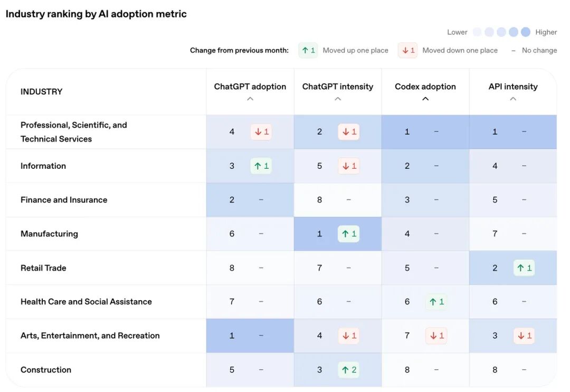Screen dimensions: 570x392
Task: Click the green moved-up legend badge
Action: point(308,50)
